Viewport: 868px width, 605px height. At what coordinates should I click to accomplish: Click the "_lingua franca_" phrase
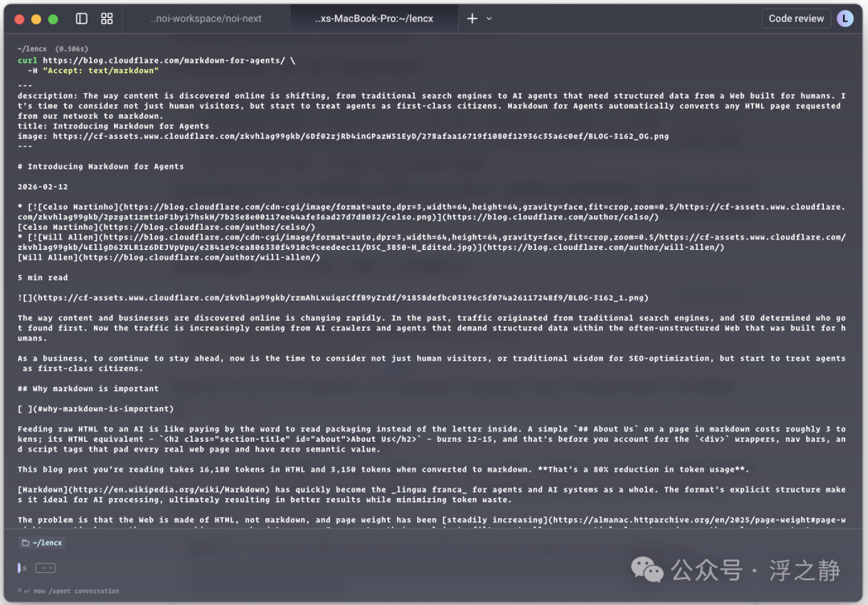[429, 490]
